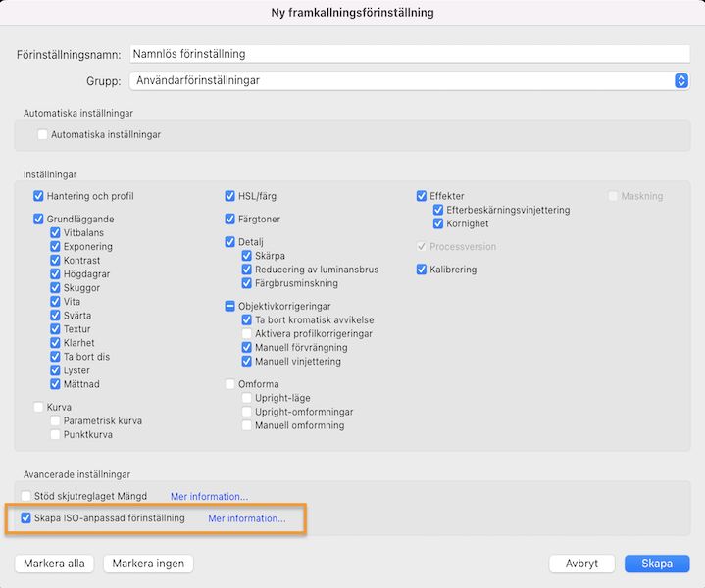Image resolution: width=705 pixels, height=588 pixels.
Task: Uncheck the Exponering setting
Action: point(56,247)
